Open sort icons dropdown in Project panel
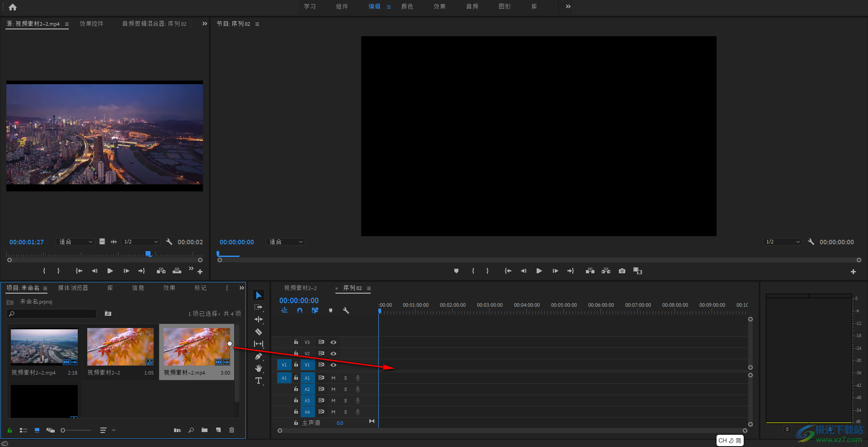This screenshot has width=868, height=447. 108,430
